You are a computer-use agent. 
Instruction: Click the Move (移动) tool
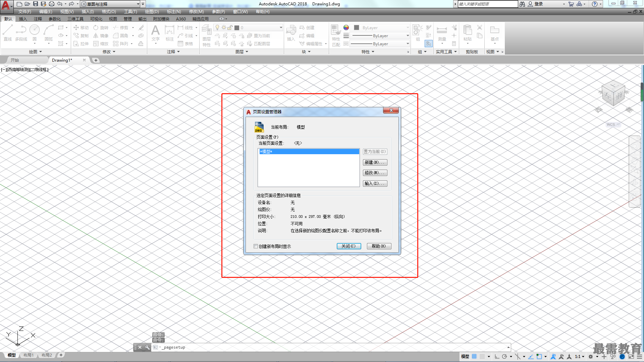[81, 27]
